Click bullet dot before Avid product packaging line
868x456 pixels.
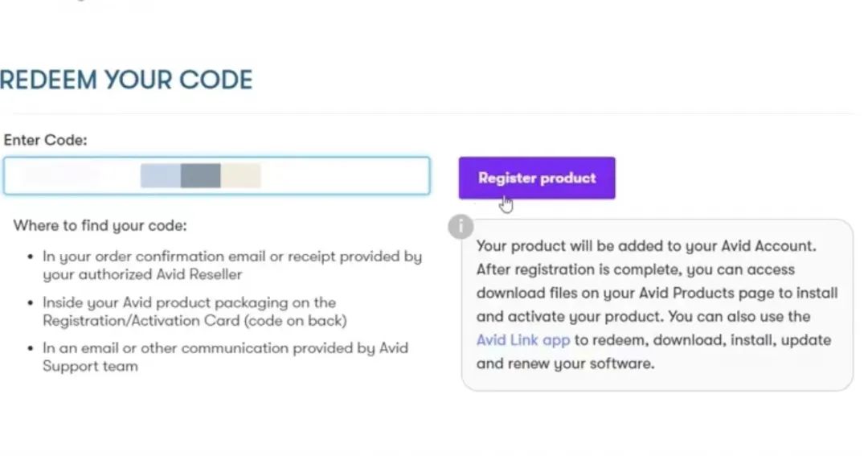pyautogui.click(x=31, y=303)
